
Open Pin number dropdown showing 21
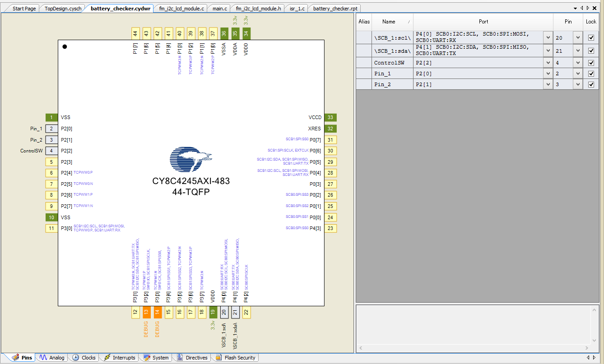pos(578,51)
